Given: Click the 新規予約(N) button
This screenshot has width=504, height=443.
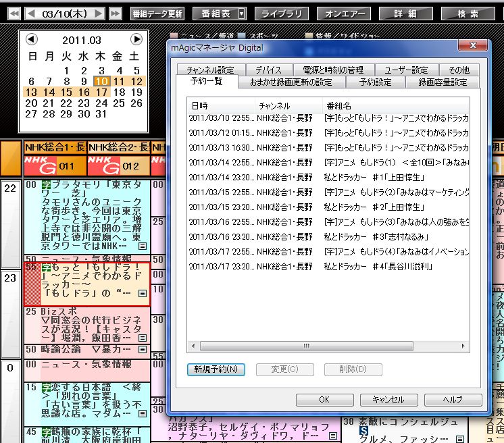Looking at the screenshot, I should point(216,369).
